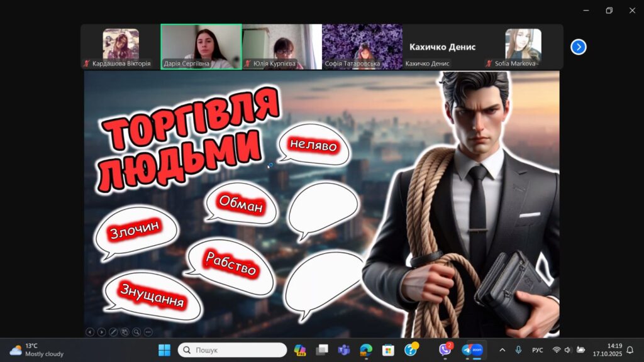This screenshot has height=362, width=644.
Task: Switch to Telegram in the taskbar
Action: (467, 350)
